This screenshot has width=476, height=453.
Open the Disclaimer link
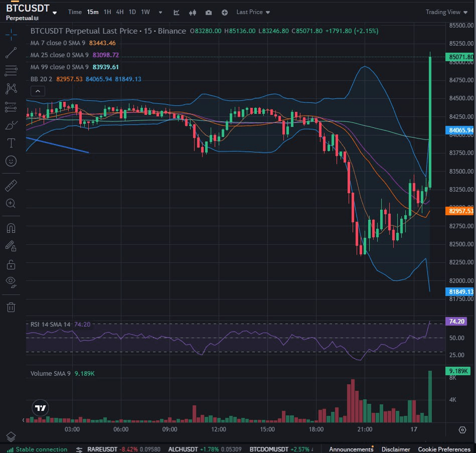396,449
